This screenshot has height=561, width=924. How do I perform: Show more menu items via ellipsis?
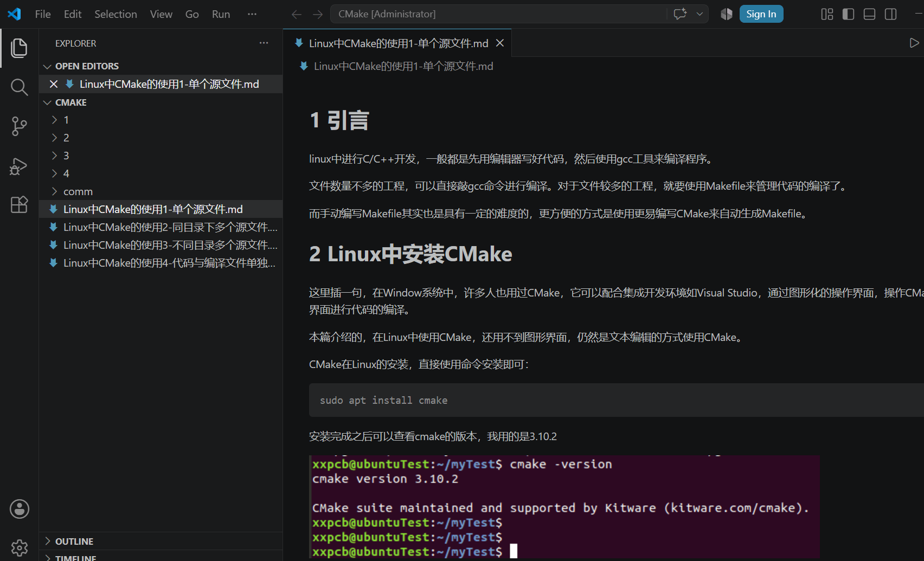click(252, 14)
